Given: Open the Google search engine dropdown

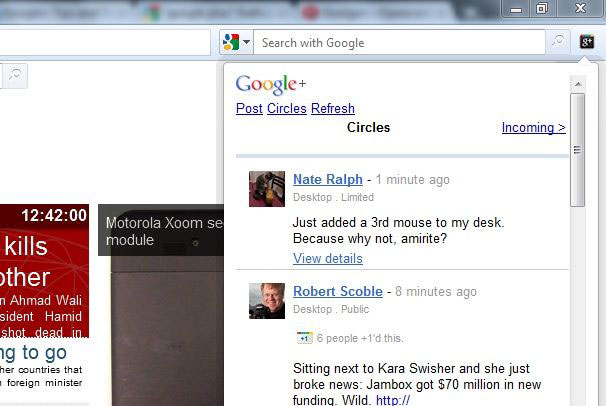Looking at the screenshot, I should point(237,42).
